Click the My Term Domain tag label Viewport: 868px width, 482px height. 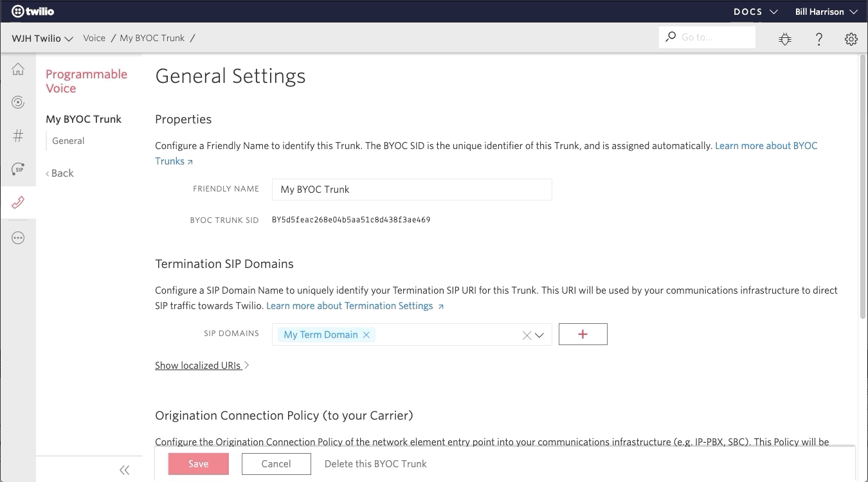(321, 335)
